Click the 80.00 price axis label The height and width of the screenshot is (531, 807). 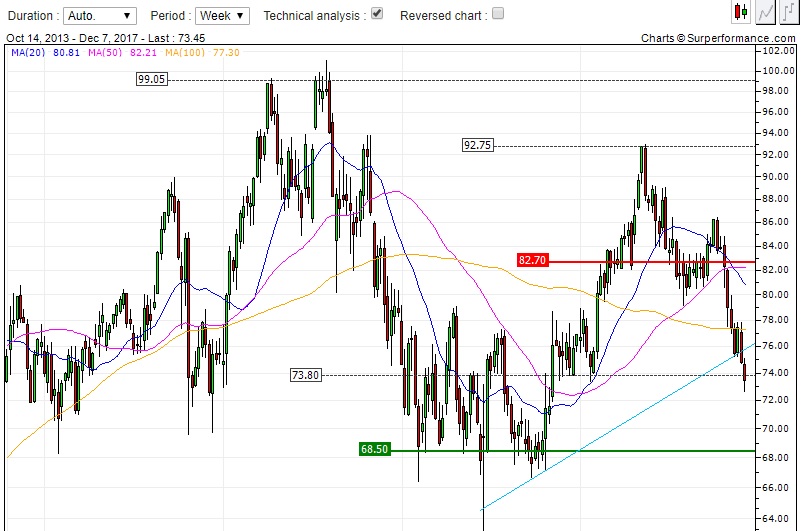click(776, 295)
